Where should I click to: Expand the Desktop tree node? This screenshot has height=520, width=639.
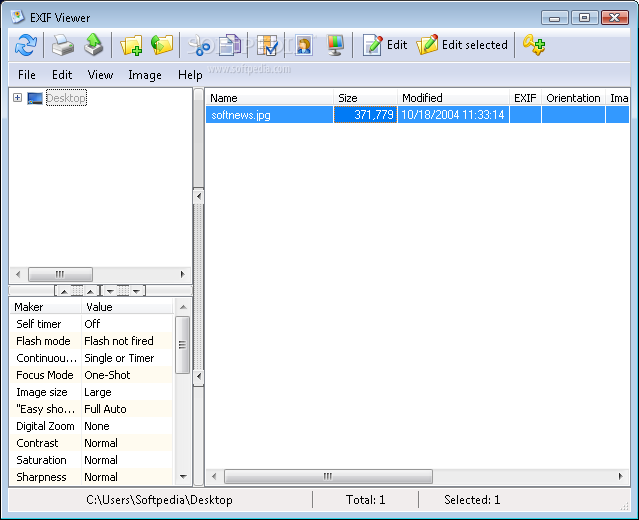(17, 98)
